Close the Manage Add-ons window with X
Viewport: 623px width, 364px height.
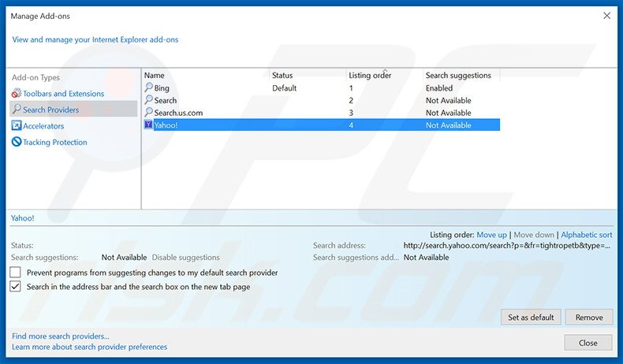(606, 16)
